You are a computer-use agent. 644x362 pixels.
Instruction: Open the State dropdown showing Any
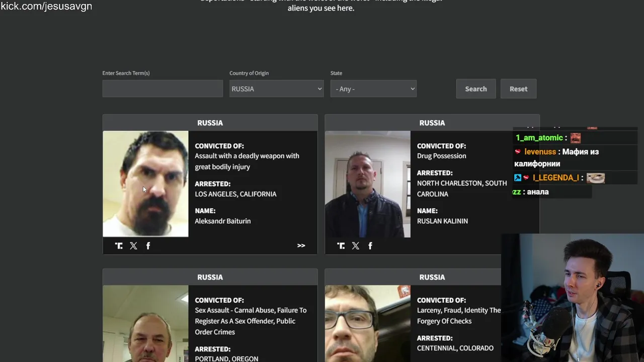[x=373, y=89]
